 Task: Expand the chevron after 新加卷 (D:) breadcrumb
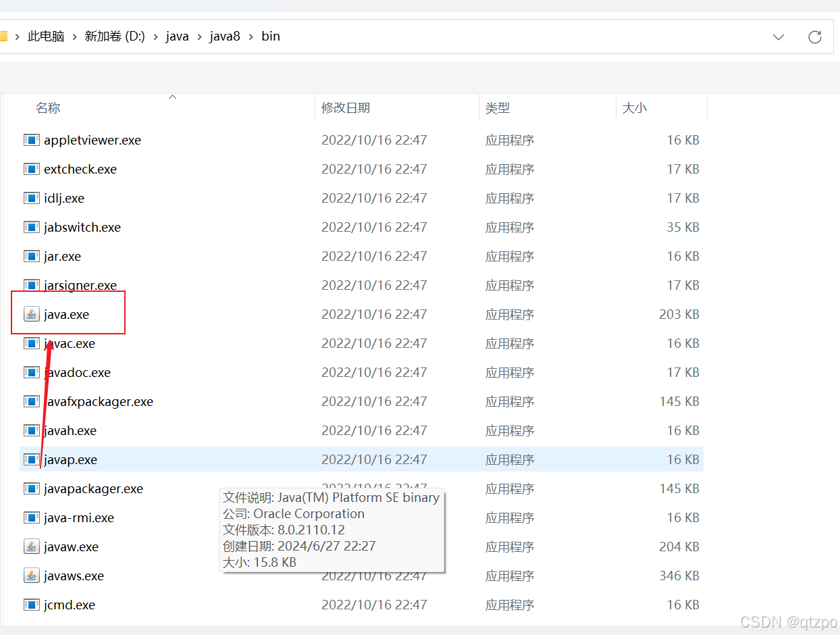click(155, 36)
